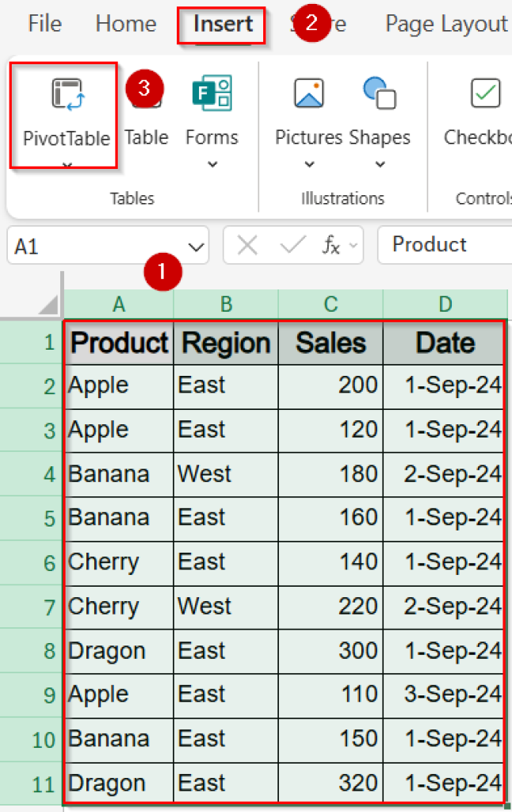The image size is (512, 812).
Task: Open the Name Box dropdown
Action: 194,245
